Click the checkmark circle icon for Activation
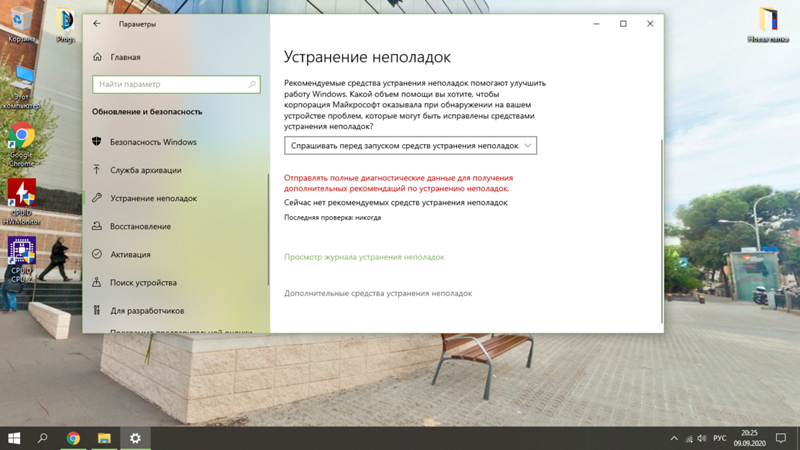 click(97, 254)
